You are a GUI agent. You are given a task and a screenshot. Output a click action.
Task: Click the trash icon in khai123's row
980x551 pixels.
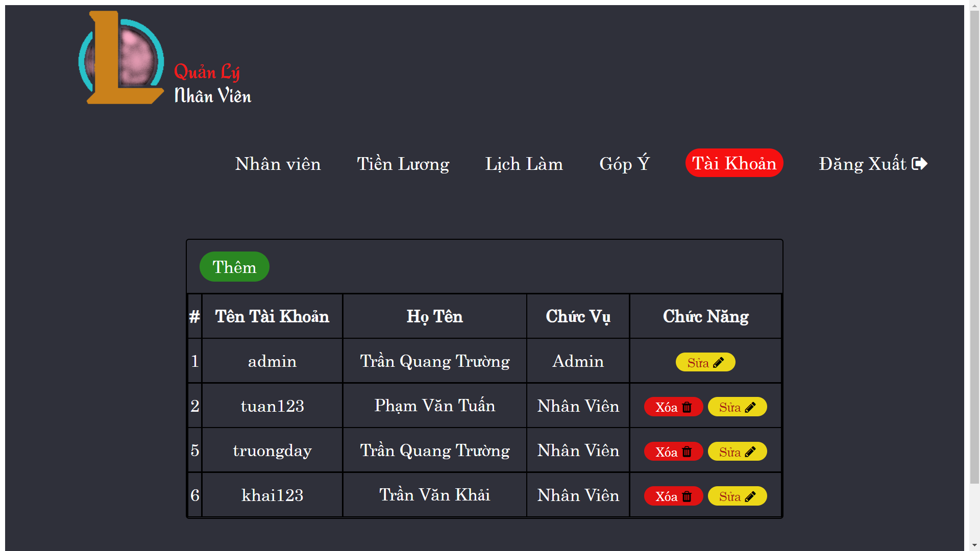pyautogui.click(x=687, y=495)
